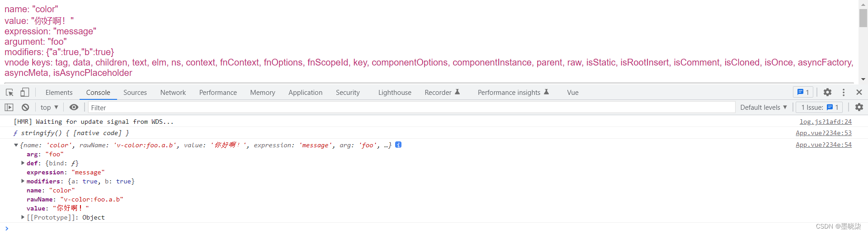Image resolution: width=868 pixels, height=234 pixels.
Task: Click the arg: "foo" property row
Action: pyautogui.click(x=45, y=154)
